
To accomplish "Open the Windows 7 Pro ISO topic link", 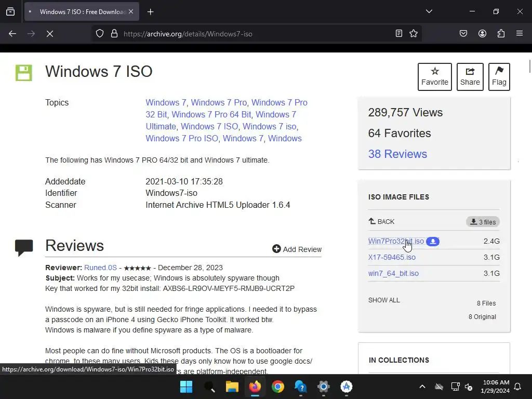I will pyautogui.click(x=182, y=138).
